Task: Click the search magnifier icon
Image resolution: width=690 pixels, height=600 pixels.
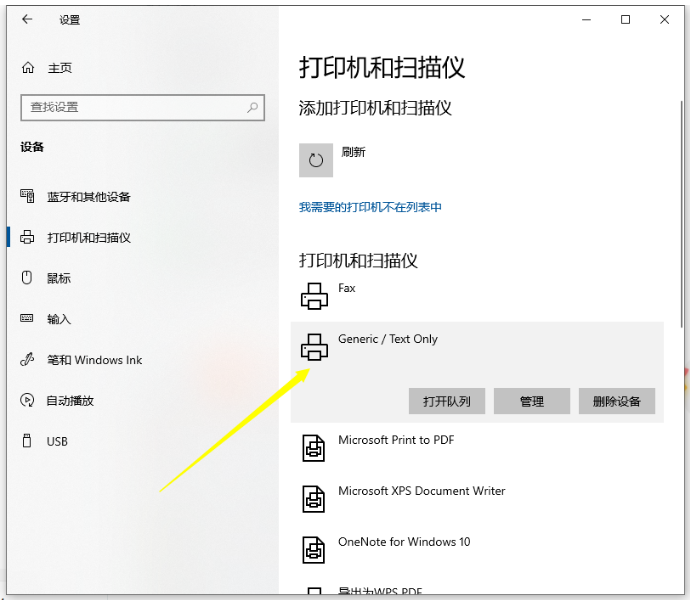Action: pyautogui.click(x=254, y=107)
